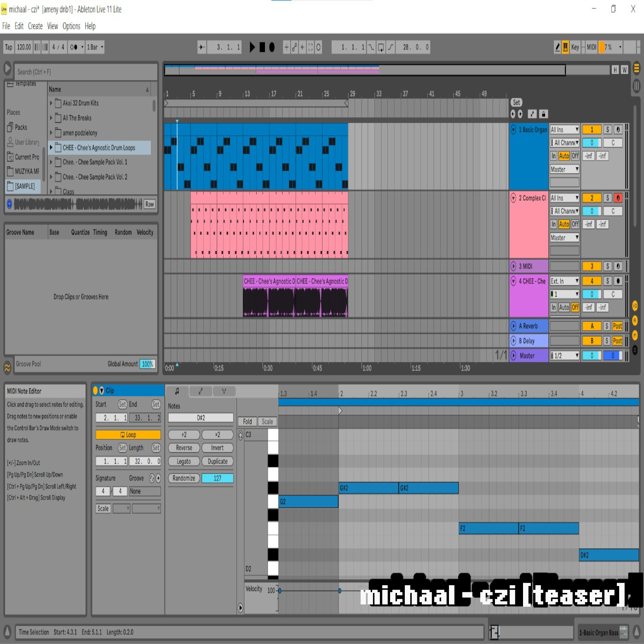Click the browser preview headphone icon
Screen dimensions: 644x644
point(9,204)
